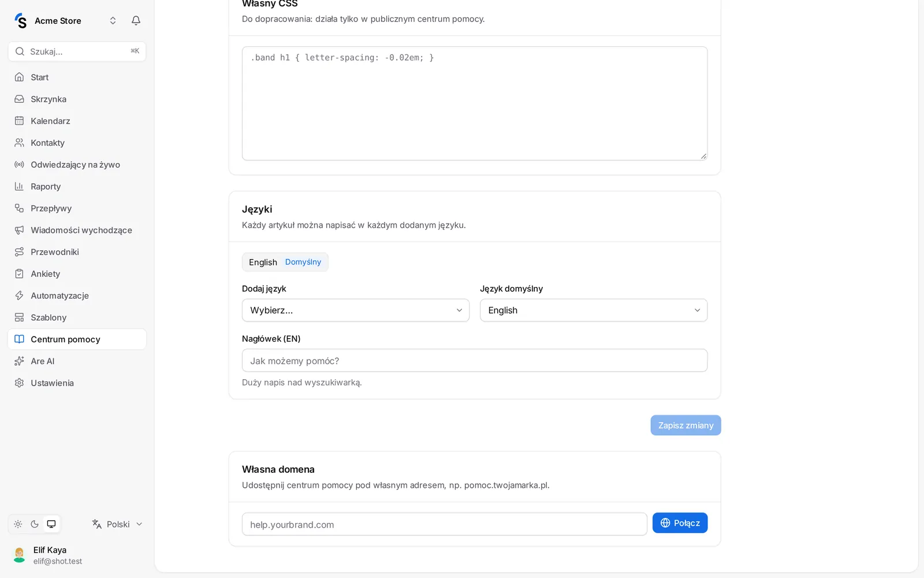Open notifications bell icon
Viewport: 924px width, 578px height.
pos(136,21)
